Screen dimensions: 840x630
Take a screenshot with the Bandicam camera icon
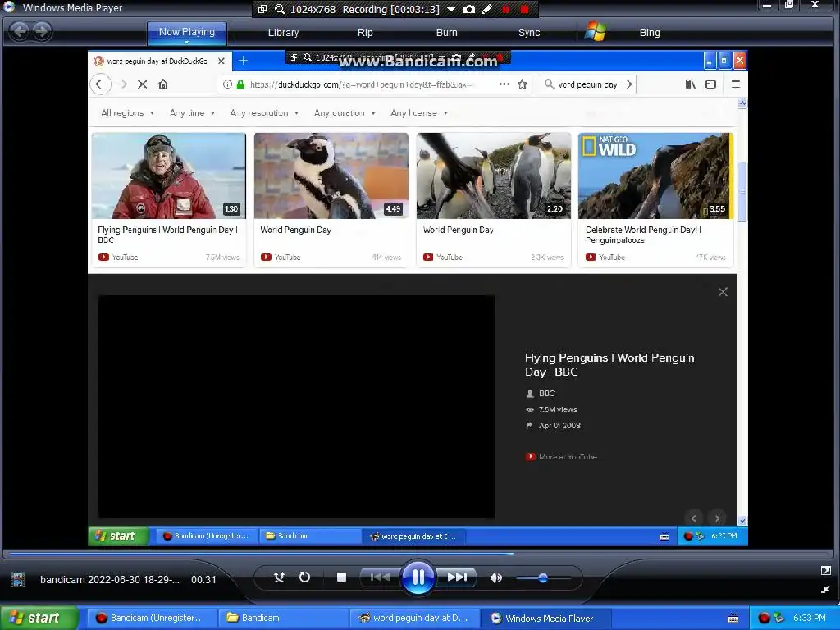[x=468, y=9]
